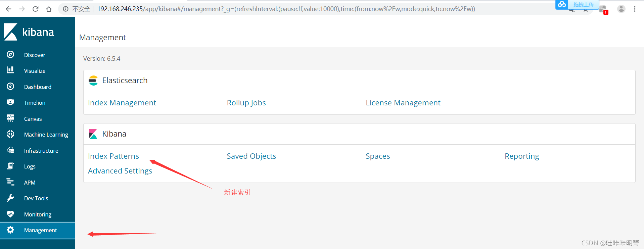Open Infrastructure from the sidebar
This screenshot has height=249, width=644.
41,151
